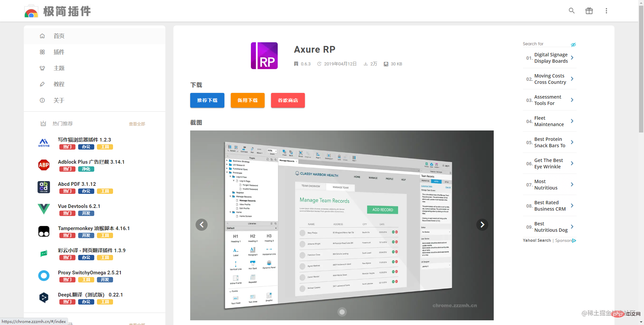Screen dimensions: 644x325
Task: Click the 开发 tag under Vue Devtools
Action: click(86, 213)
